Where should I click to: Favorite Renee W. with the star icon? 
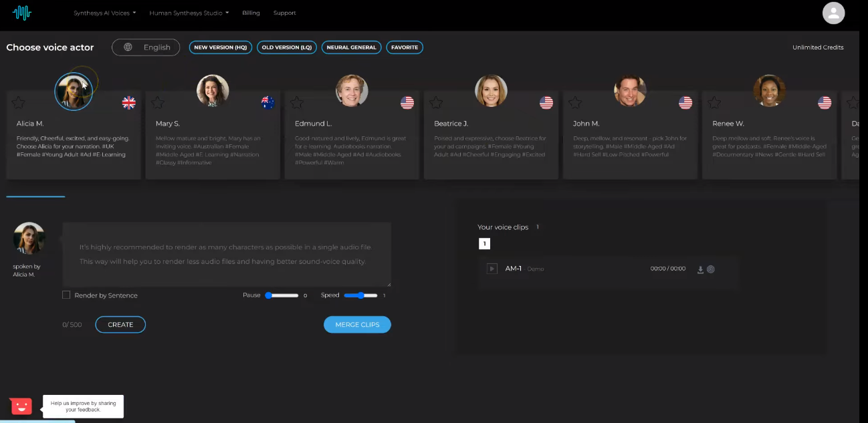click(714, 102)
